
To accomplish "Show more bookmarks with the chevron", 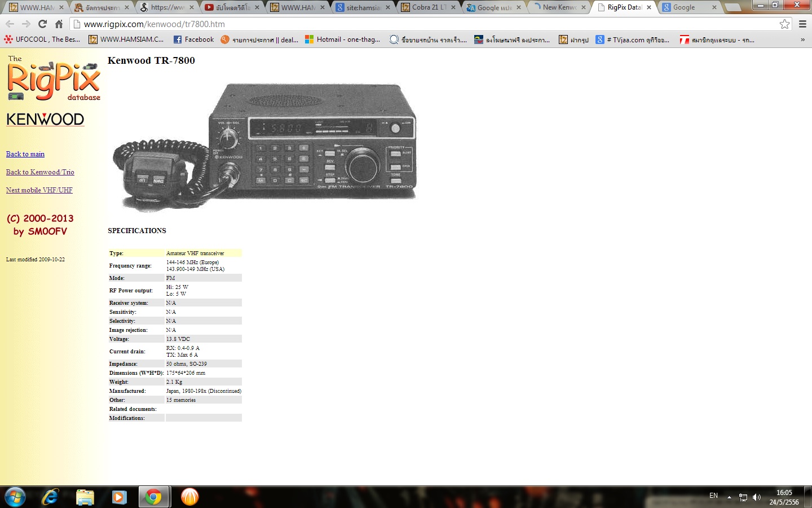I will point(802,40).
